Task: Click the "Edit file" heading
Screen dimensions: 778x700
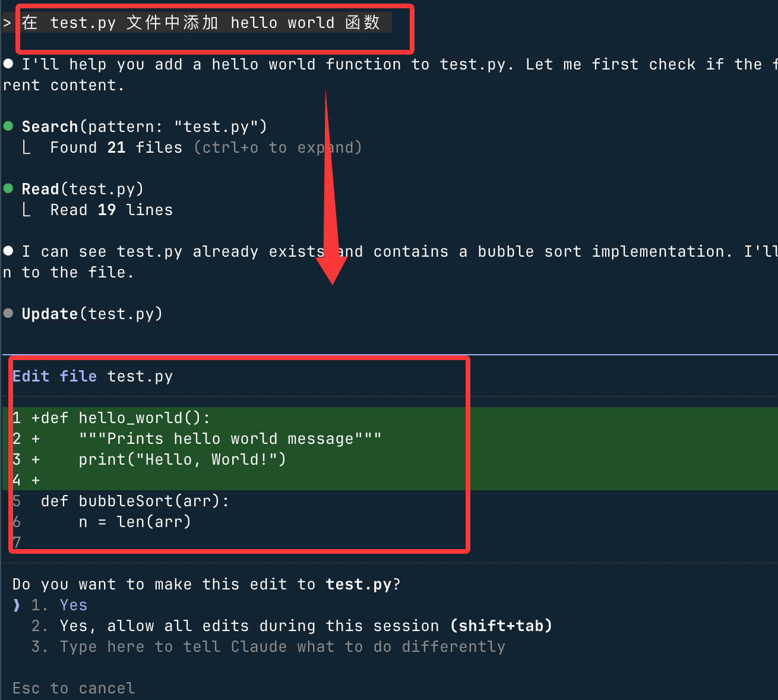Action: 54,376
